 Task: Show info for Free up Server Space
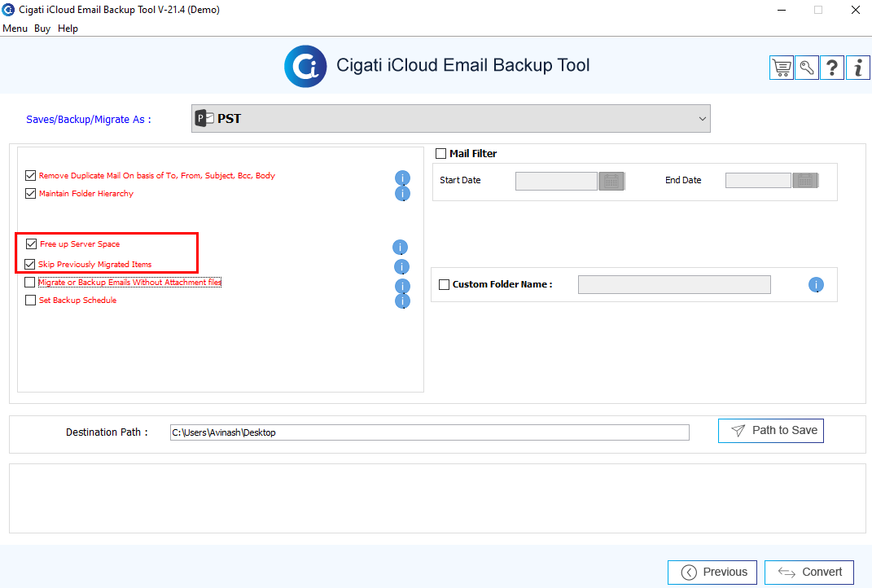[400, 247]
